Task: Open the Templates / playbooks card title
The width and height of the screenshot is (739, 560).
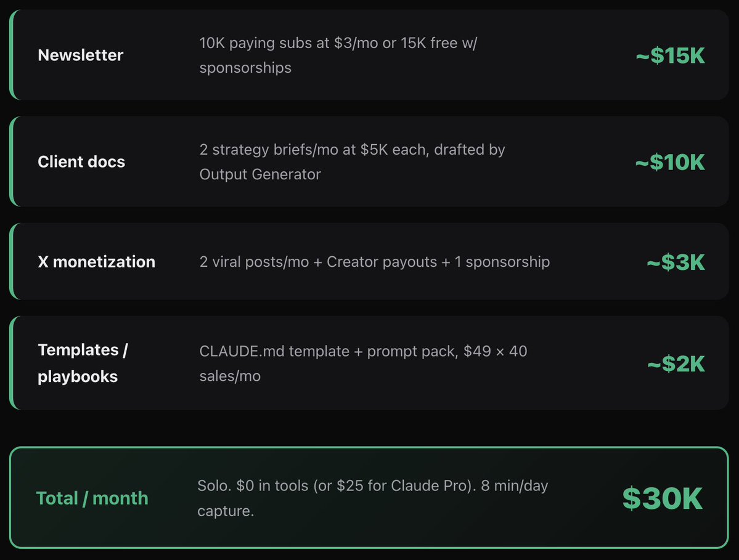Action: point(83,363)
